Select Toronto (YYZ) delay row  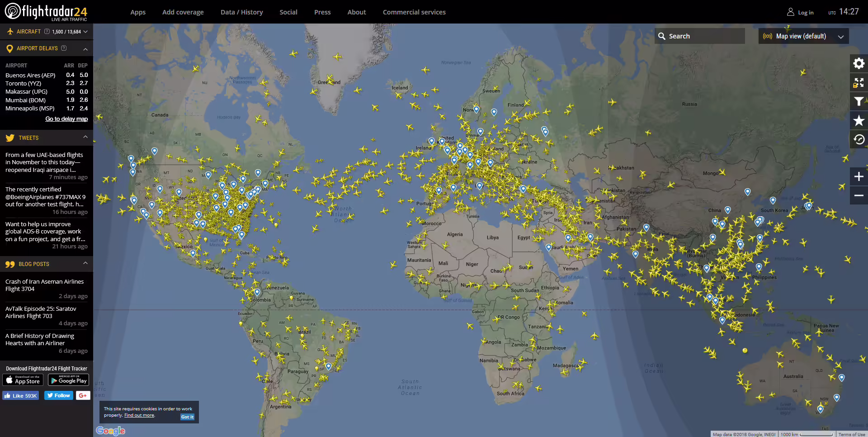click(x=47, y=83)
